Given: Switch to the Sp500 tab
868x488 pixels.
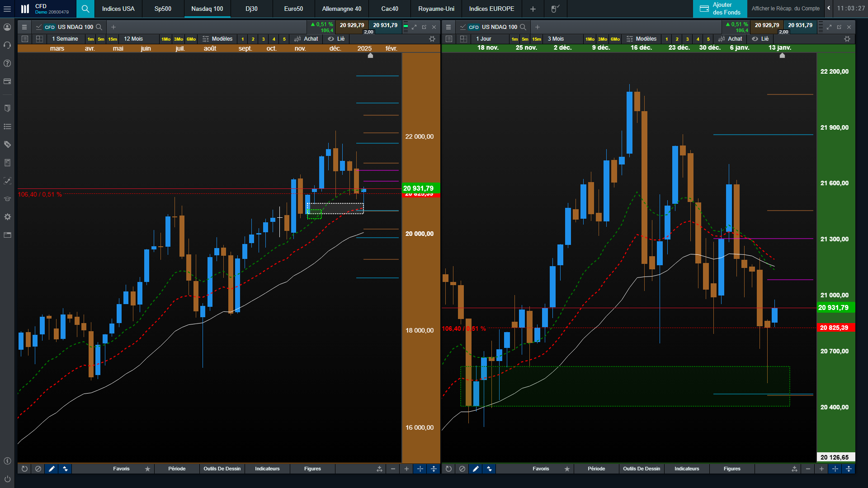Looking at the screenshot, I should [163, 9].
